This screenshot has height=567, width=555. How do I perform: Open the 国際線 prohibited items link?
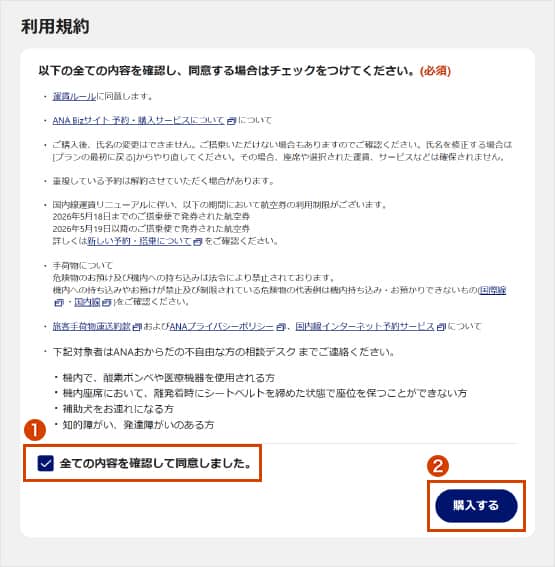point(492,290)
